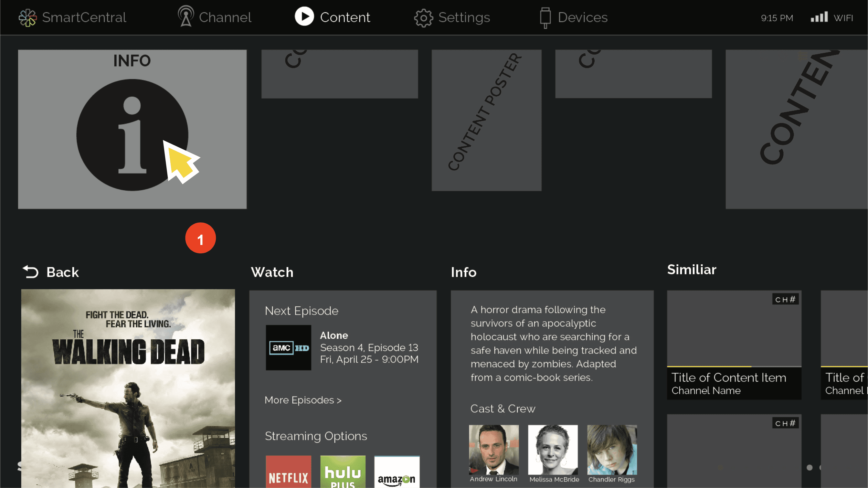Viewport: 868px width, 488px height.
Task: Click the large INFO circle icon
Action: pyautogui.click(x=132, y=135)
